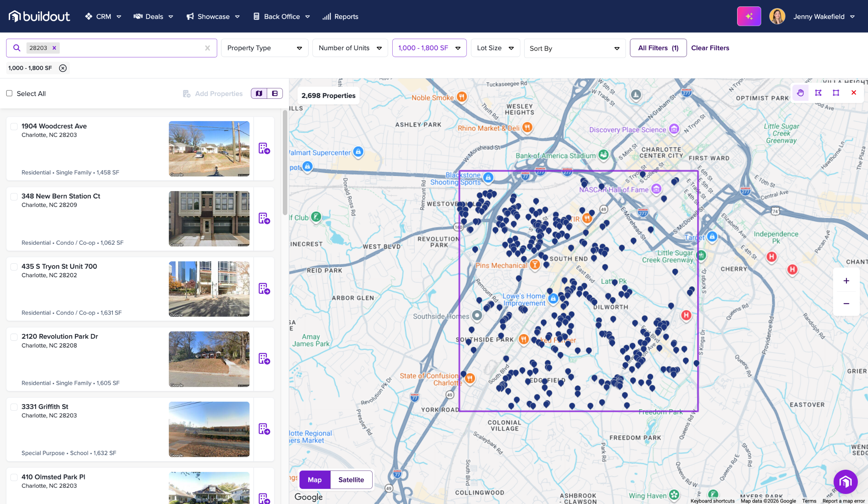Open the Showcase menu
This screenshot has width=868, height=504.
[x=213, y=17]
